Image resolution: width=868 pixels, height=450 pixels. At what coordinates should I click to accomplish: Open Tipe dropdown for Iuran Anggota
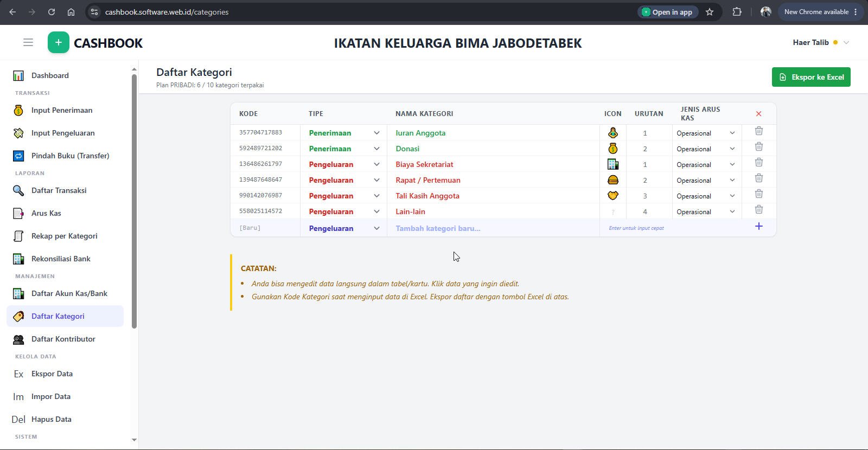344,133
